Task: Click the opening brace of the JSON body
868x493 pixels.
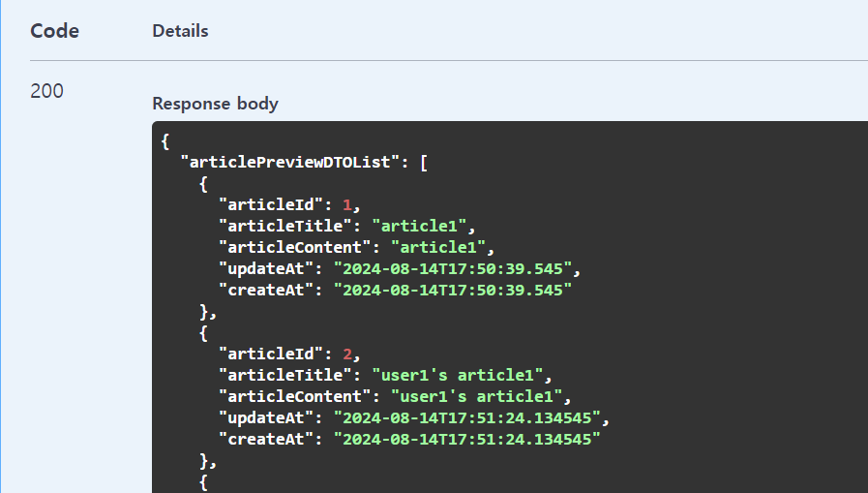Action: 165,141
